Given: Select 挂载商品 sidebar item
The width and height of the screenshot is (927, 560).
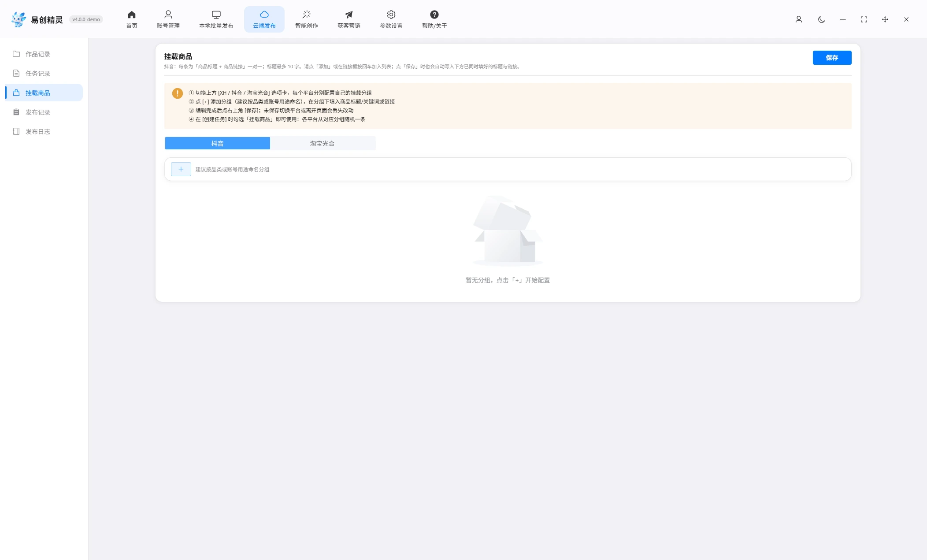Looking at the screenshot, I should pos(44,93).
